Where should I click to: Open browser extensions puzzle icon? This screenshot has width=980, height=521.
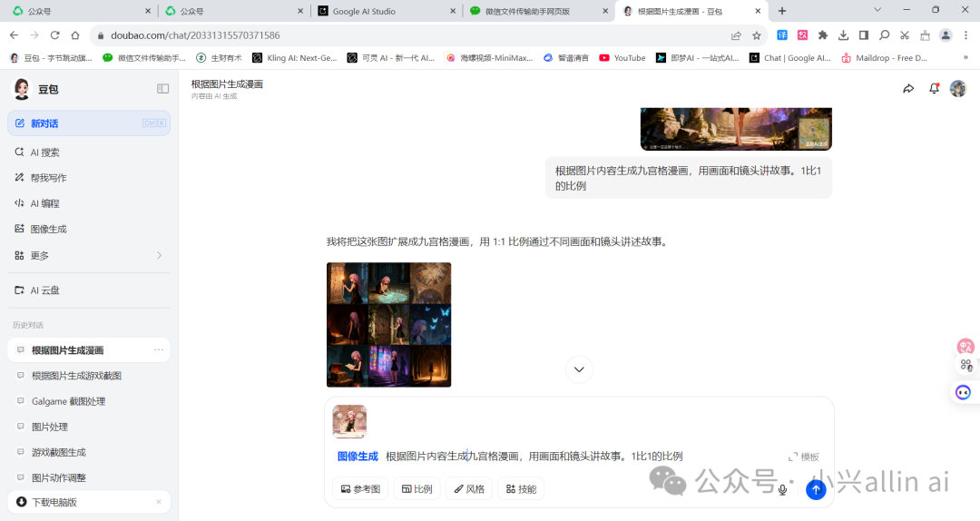point(822,35)
